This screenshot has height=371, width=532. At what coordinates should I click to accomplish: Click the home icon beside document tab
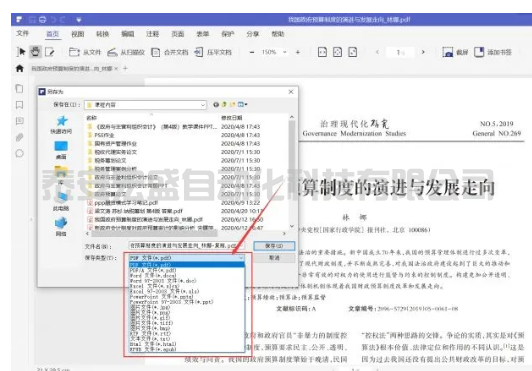click(x=20, y=68)
